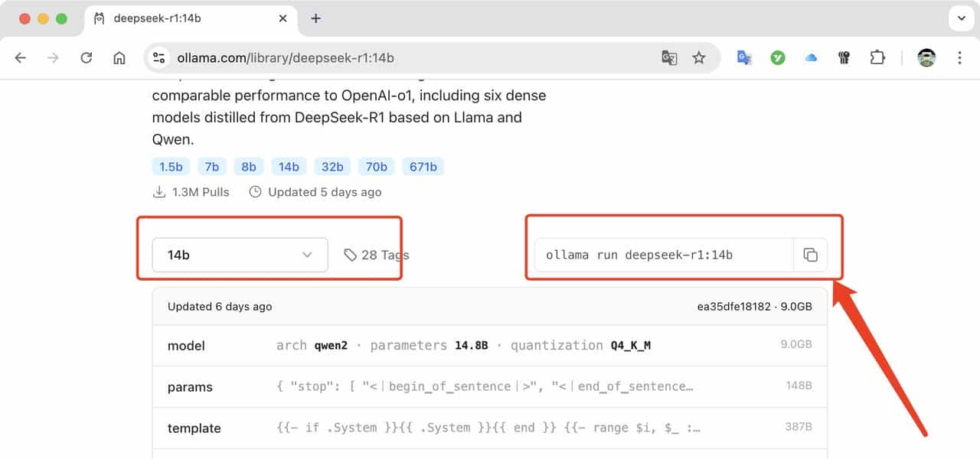
Task: Select the 32b size tag
Action: (332, 167)
